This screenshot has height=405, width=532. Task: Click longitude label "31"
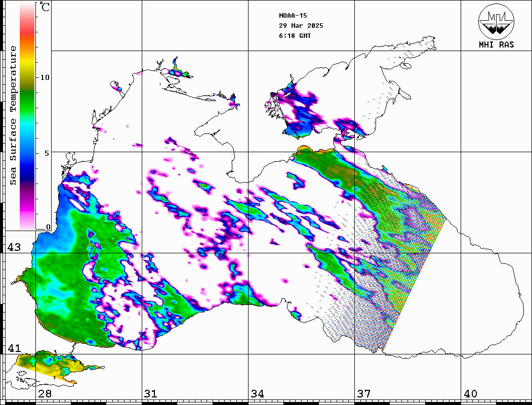point(151,393)
